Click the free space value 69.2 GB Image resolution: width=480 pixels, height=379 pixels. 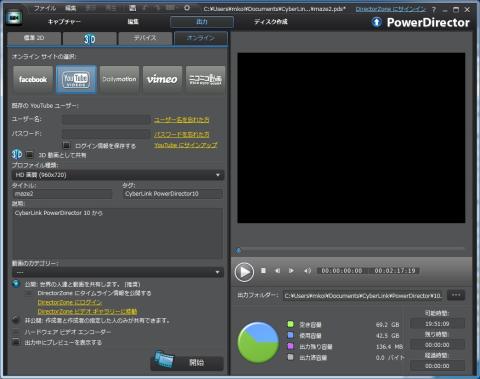pyautogui.click(x=387, y=324)
